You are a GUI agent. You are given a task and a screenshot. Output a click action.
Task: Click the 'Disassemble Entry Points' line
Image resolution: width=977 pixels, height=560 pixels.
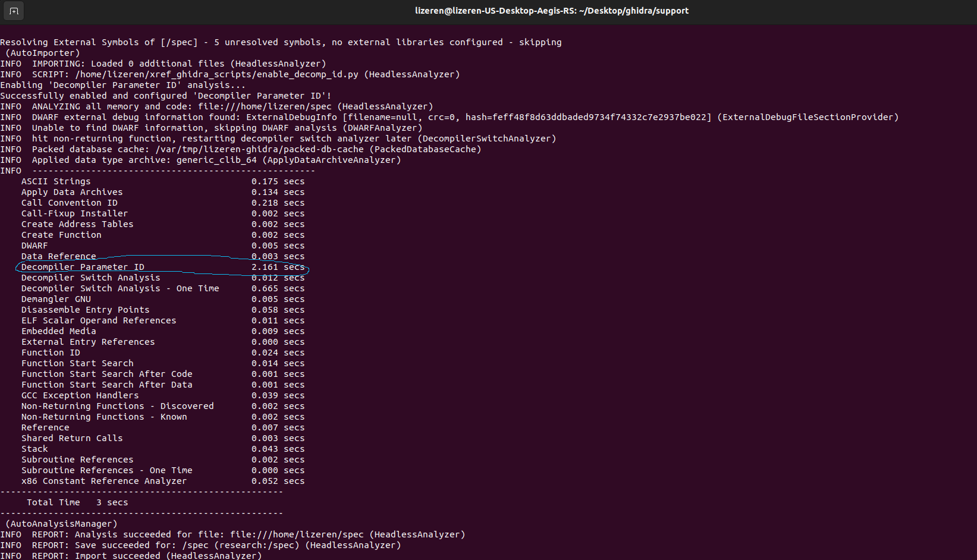[x=163, y=310]
